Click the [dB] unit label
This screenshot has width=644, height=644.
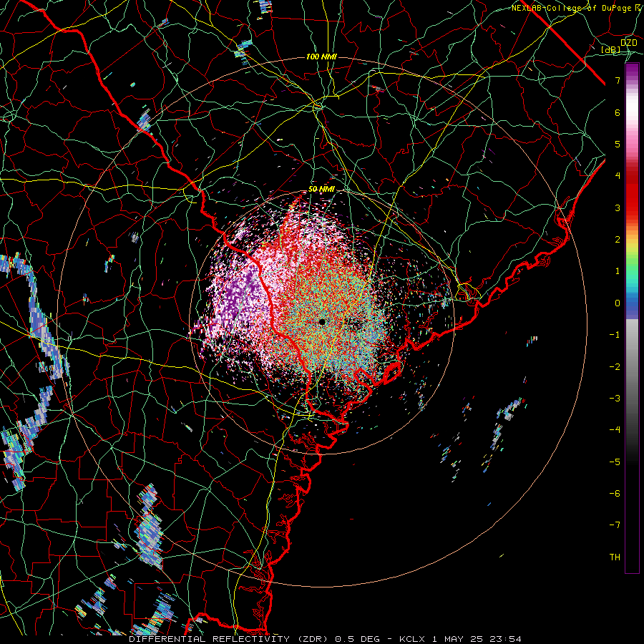611,50
